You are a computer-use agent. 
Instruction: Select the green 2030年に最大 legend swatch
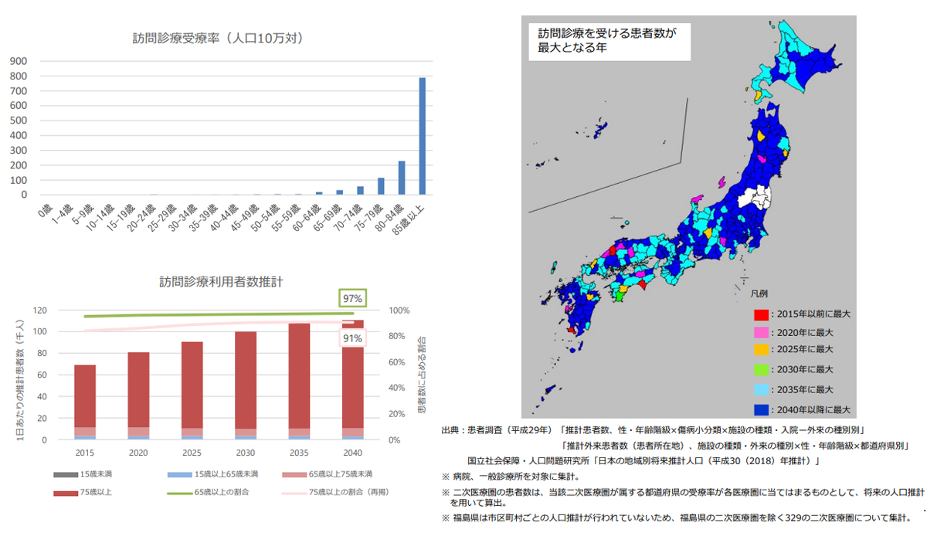[761, 371]
